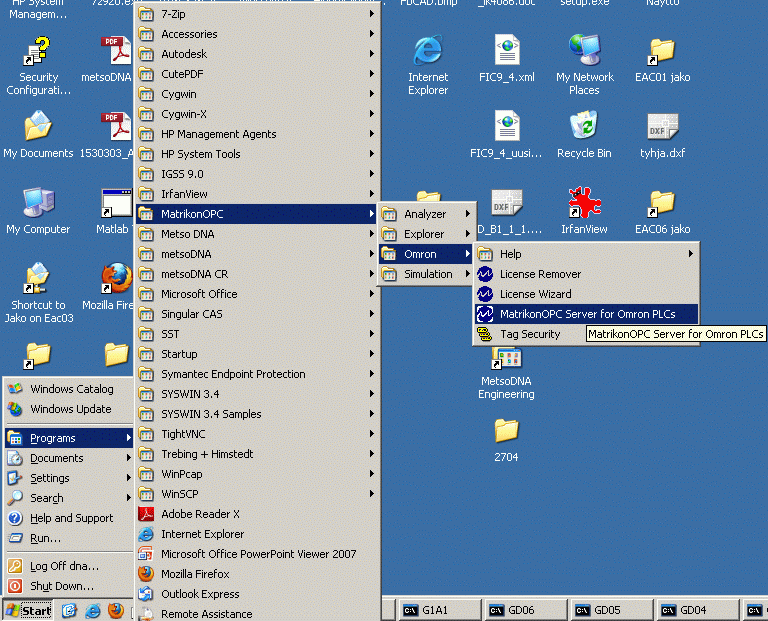This screenshot has height=621, width=768.
Task: Expand the Cygwin-X program group
Action: (257, 114)
